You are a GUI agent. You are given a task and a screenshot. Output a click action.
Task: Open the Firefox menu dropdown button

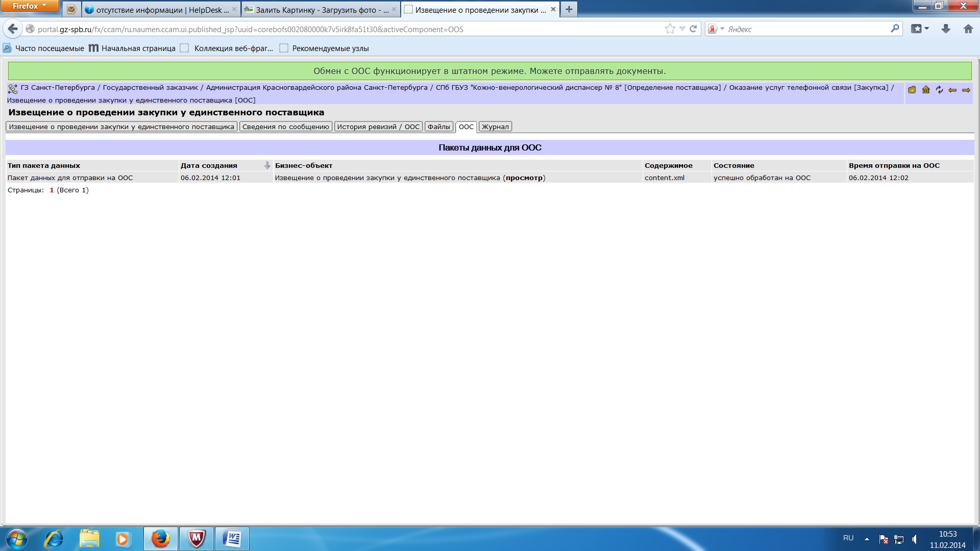pos(30,6)
